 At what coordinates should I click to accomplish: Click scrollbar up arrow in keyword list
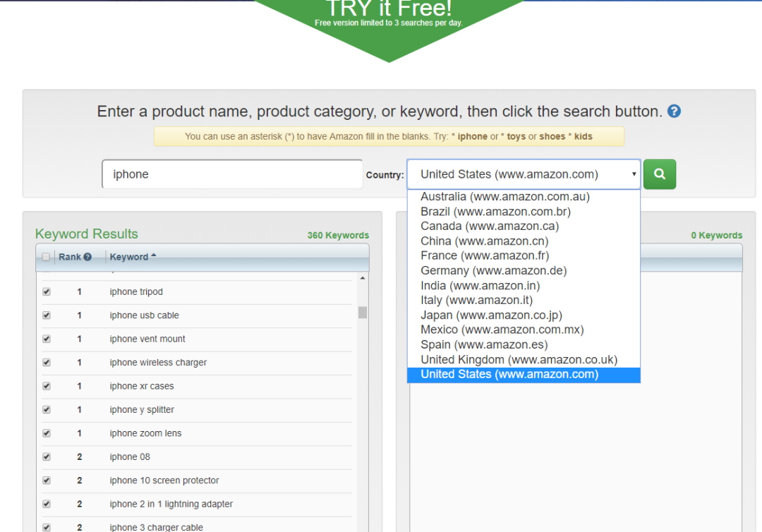coord(363,279)
